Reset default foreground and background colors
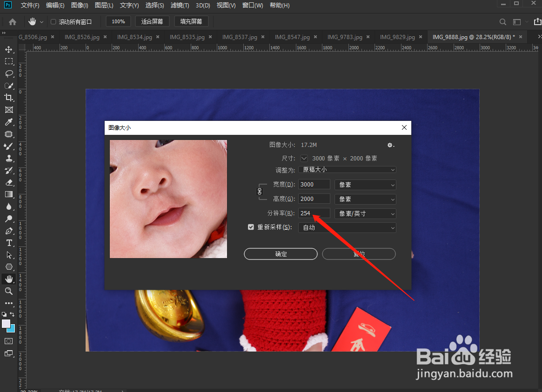 [4, 314]
